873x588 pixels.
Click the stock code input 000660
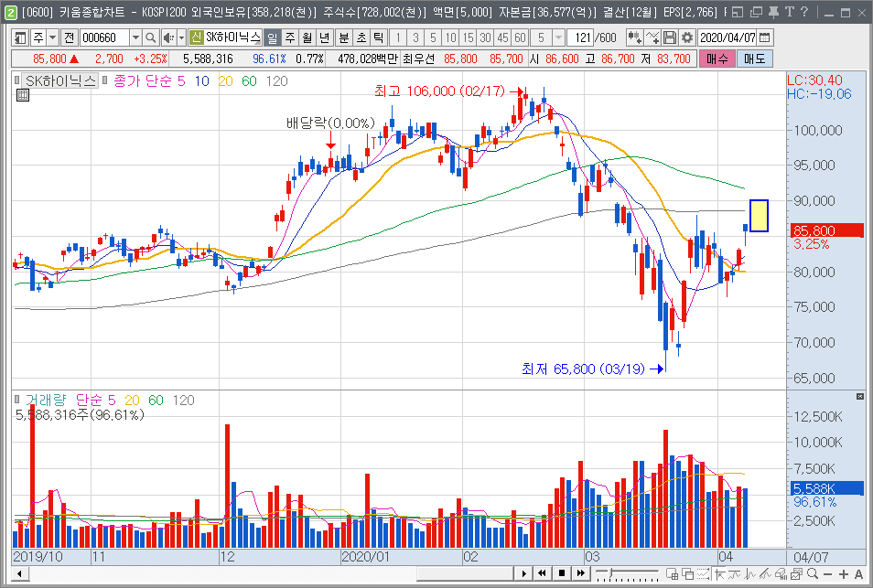[104, 37]
